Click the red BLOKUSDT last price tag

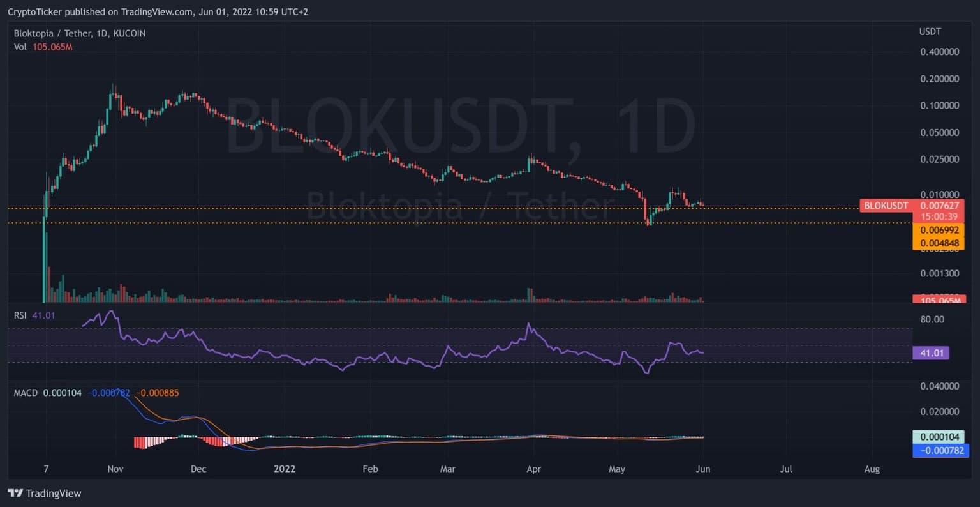[884, 206]
